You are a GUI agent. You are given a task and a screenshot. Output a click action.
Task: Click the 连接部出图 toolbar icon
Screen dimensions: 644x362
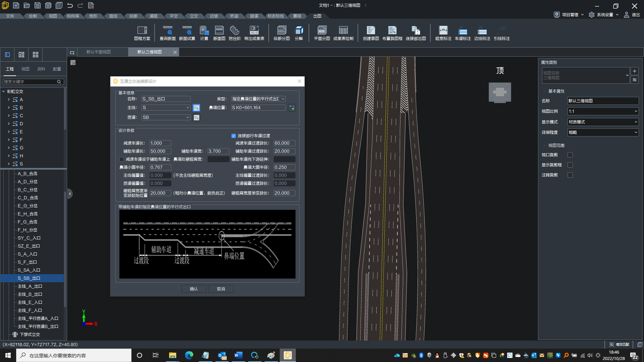[x=416, y=33]
